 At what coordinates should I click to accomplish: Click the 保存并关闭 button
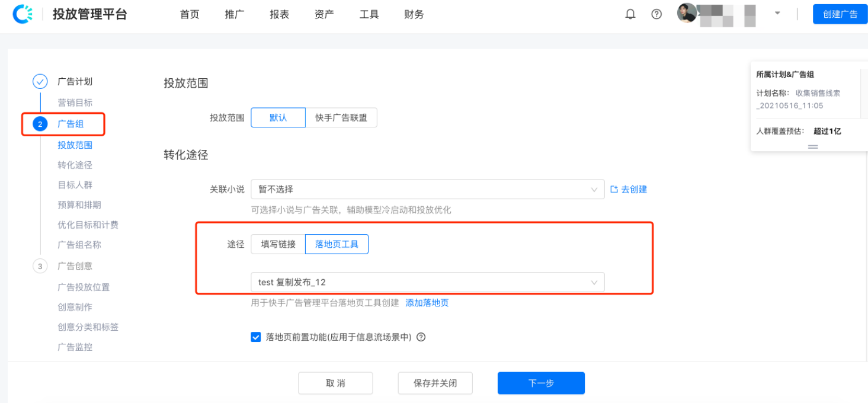[435, 383]
